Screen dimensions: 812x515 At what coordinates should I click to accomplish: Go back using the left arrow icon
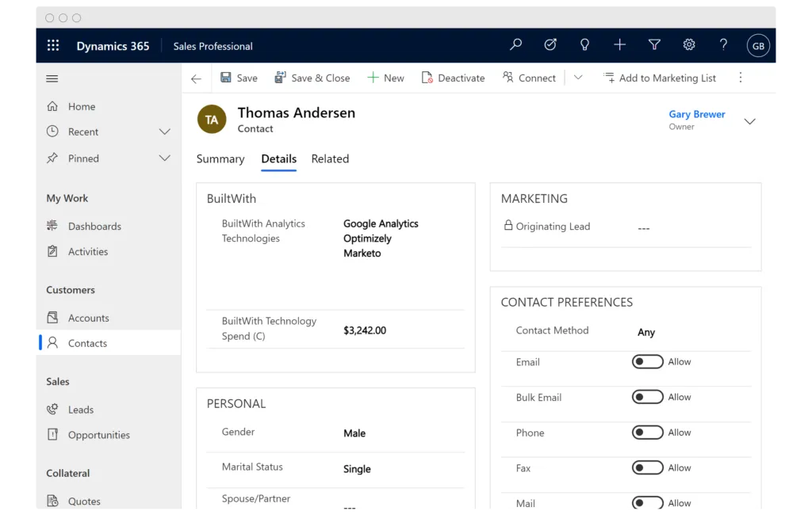[x=196, y=78]
